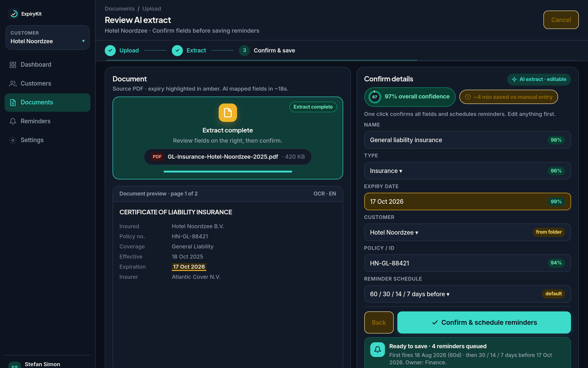
Task: Open Customers in sidebar
Action: coord(48,83)
